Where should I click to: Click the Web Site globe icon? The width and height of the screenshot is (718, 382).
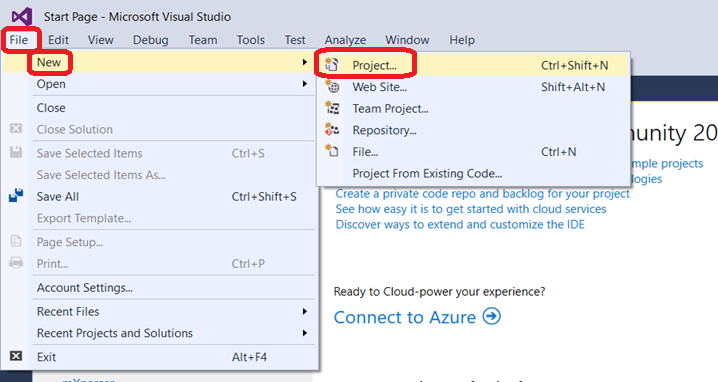click(x=332, y=86)
